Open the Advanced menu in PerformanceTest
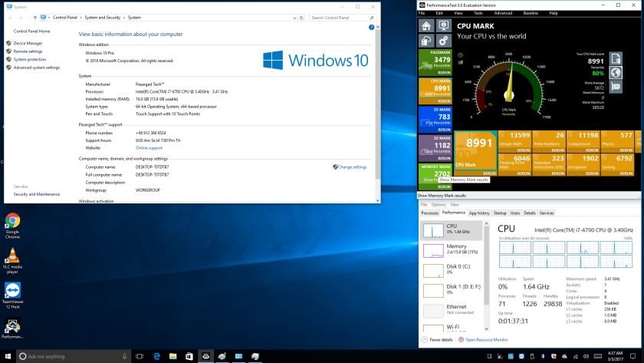This screenshot has height=363, width=644. point(503,13)
